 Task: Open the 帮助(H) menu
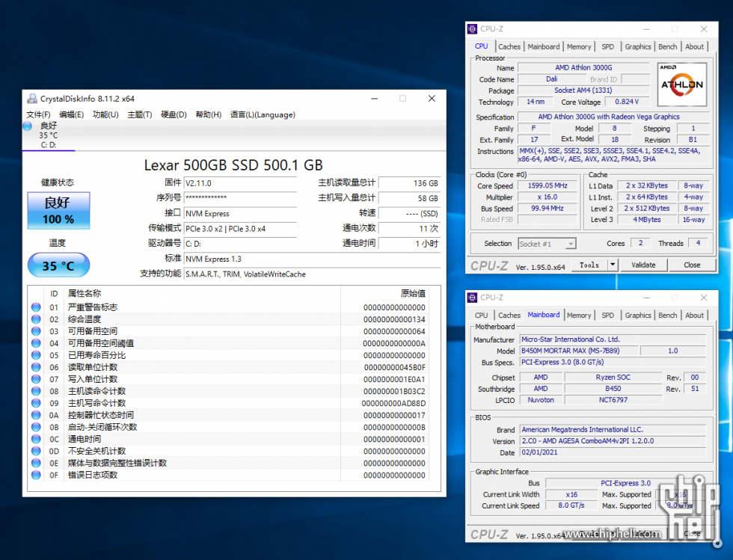coord(209,114)
